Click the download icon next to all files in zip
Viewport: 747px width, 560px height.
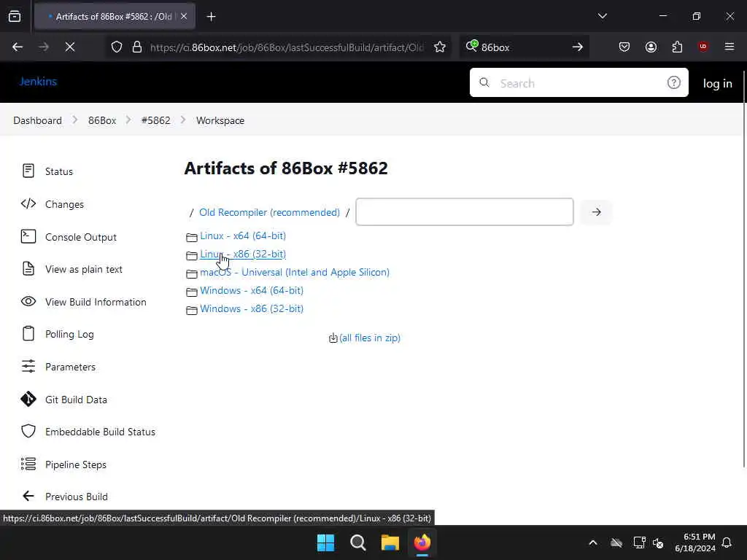(x=333, y=338)
